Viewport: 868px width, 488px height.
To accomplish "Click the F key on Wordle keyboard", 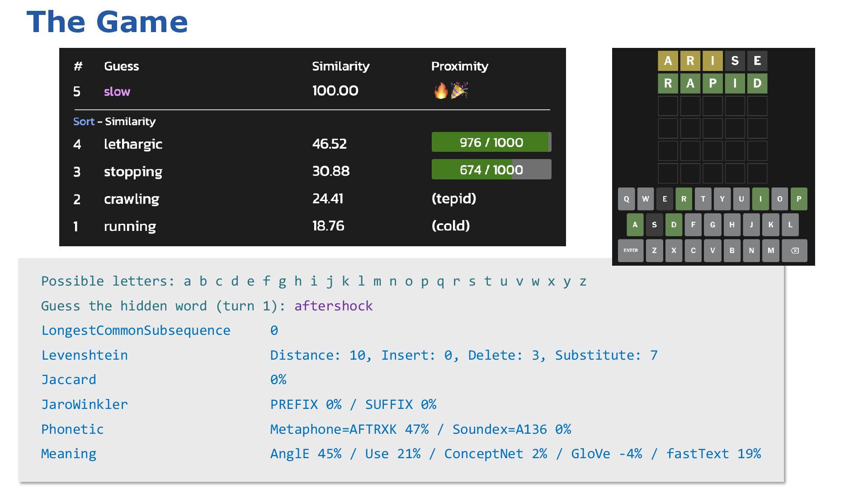I will point(693,225).
